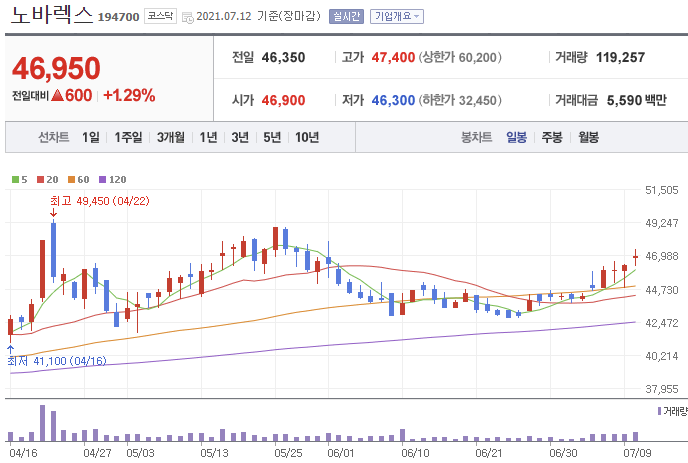Click the calendar icon beside the date
This screenshot has height=463, width=688.
point(188,18)
